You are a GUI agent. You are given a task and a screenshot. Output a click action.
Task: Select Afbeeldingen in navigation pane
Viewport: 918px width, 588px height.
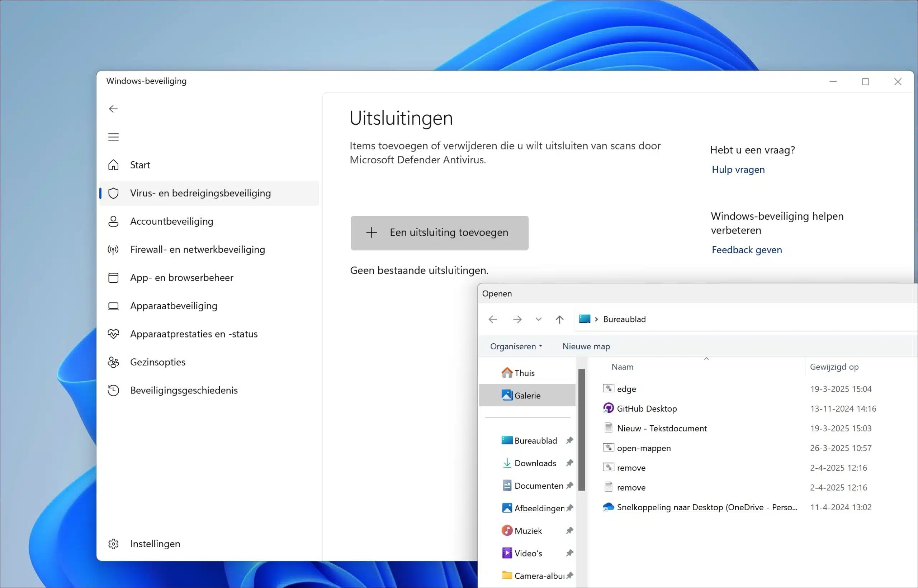[527, 508]
